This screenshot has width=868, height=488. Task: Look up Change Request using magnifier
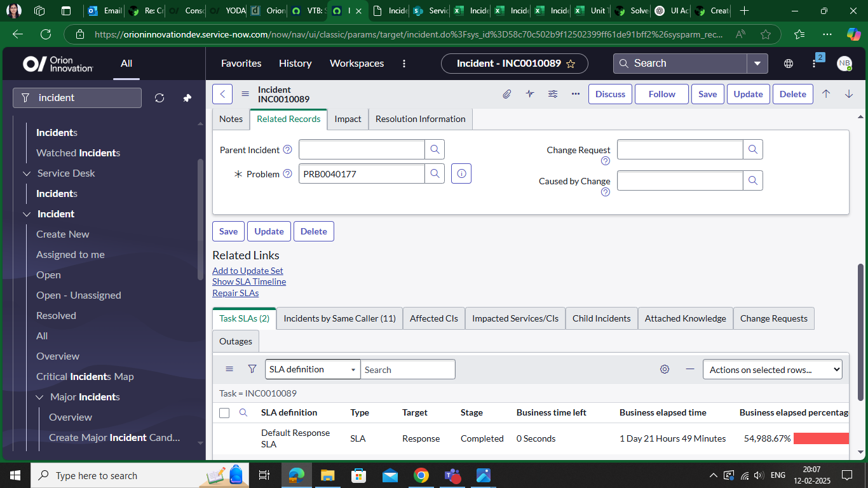click(753, 149)
